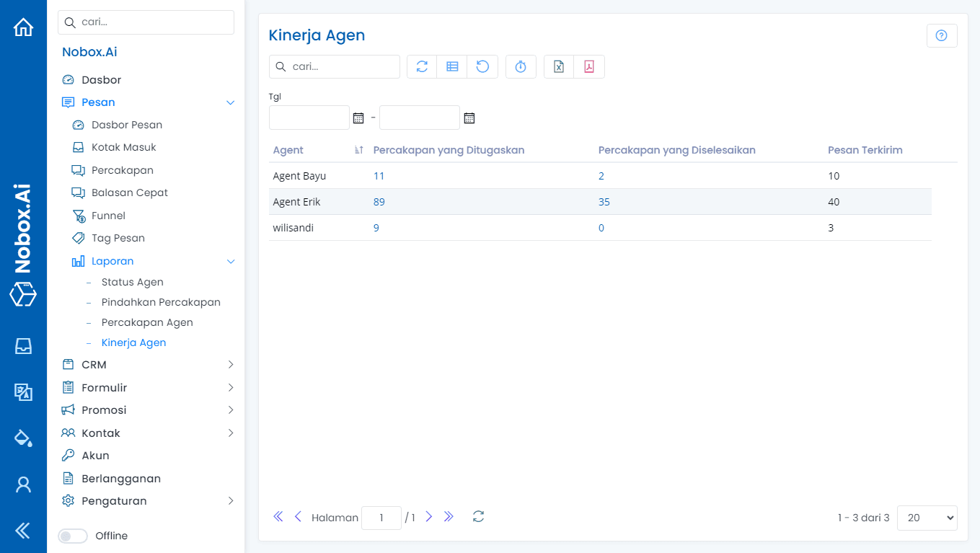Screen dimensions: 980x553
Task: Expand the CRM section
Action: 93,364
